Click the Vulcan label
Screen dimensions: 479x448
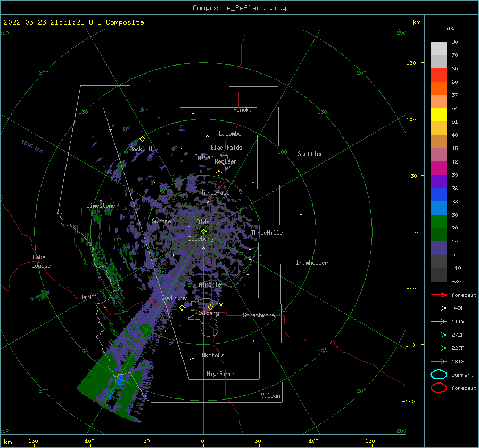271,396
